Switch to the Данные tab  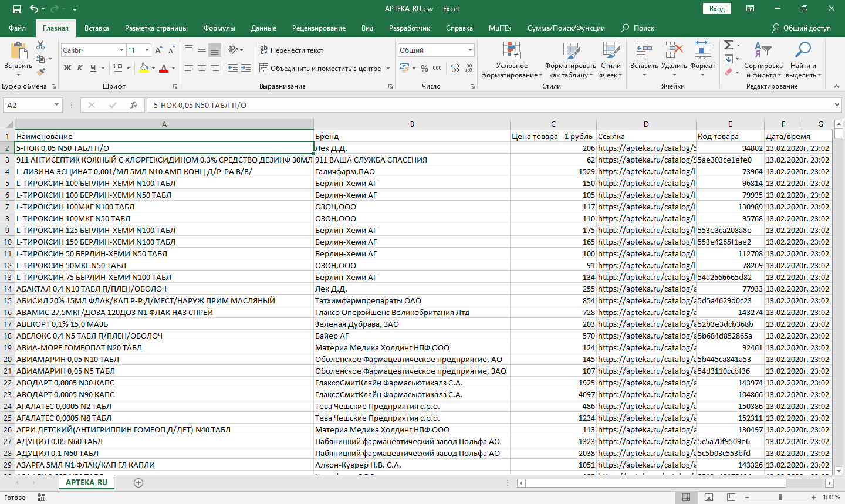point(263,28)
